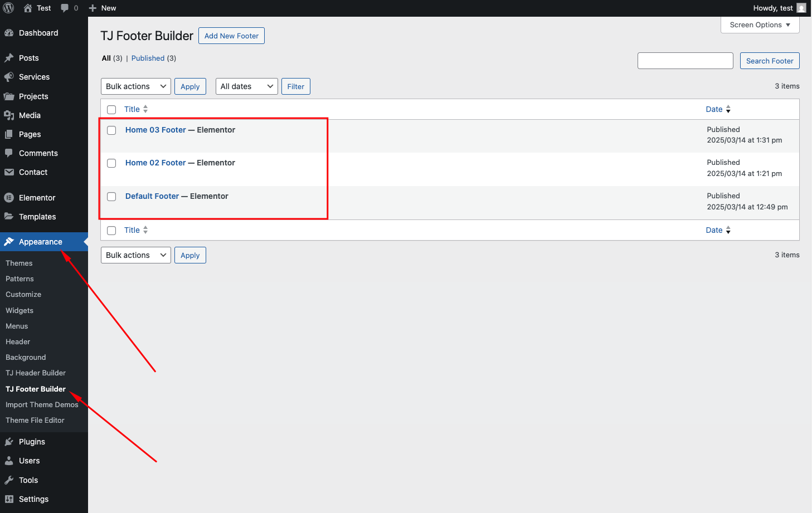Open Header submenu item
This screenshot has width=812, height=513.
[18, 341]
